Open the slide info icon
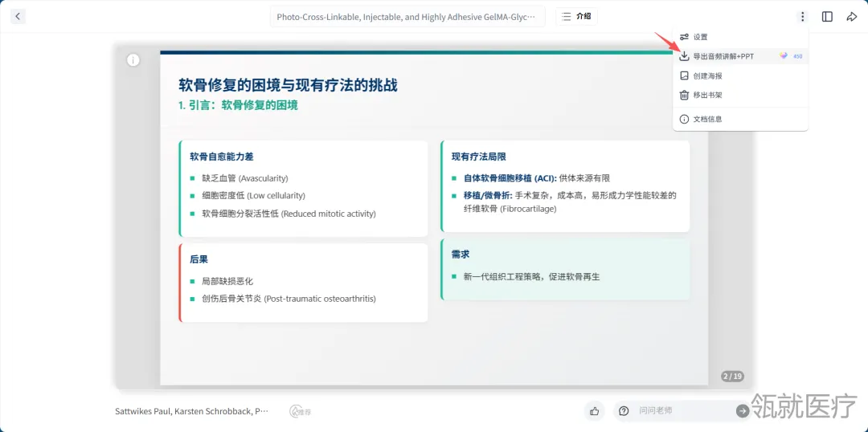Viewport: 868px width, 432px height. pos(133,60)
